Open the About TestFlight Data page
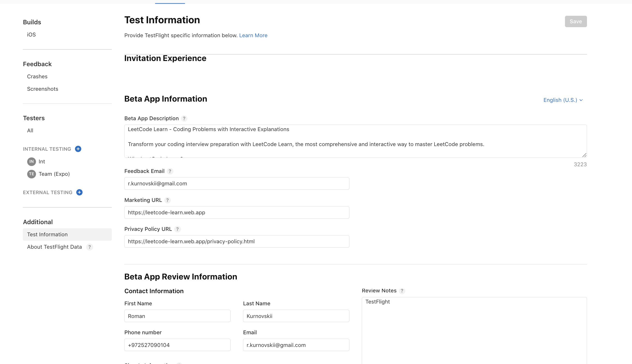 click(x=54, y=247)
